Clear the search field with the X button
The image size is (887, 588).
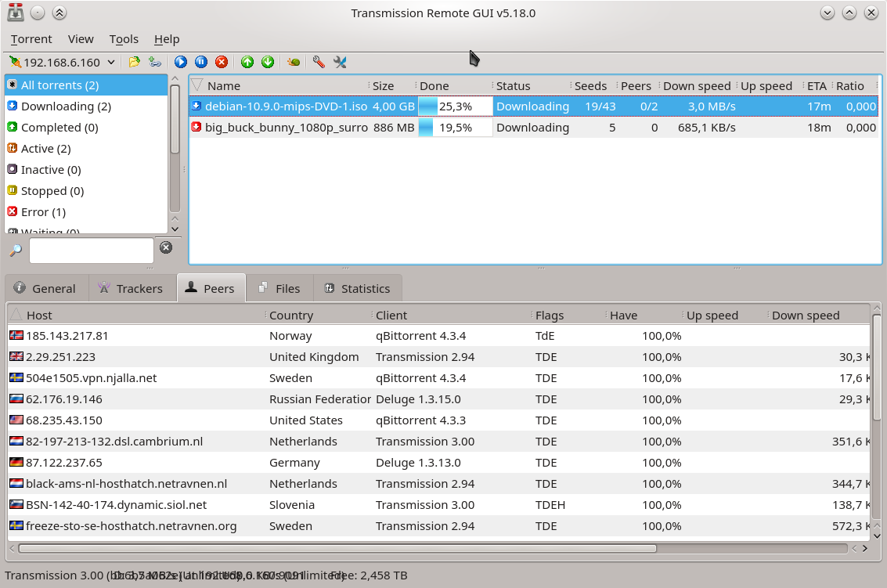coord(166,247)
